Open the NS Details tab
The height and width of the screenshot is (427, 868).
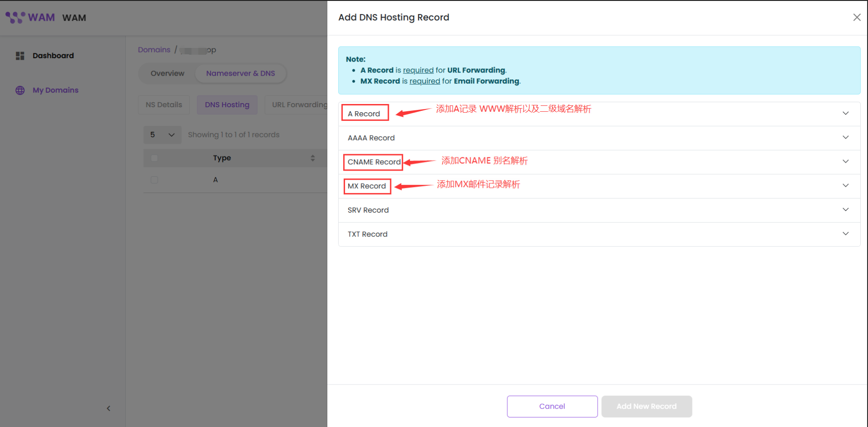coord(164,105)
